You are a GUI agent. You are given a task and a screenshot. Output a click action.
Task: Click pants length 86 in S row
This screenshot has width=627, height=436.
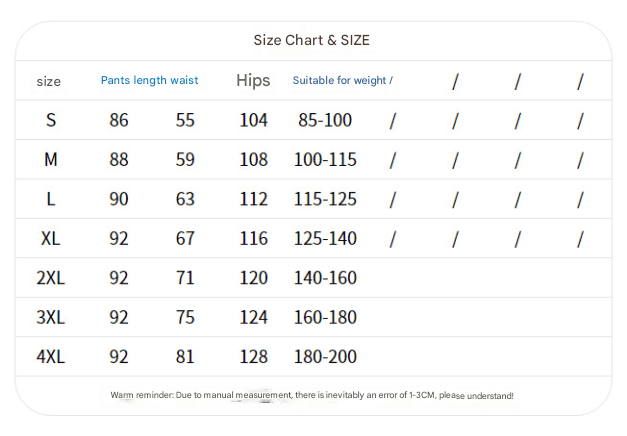[x=119, y=120]
